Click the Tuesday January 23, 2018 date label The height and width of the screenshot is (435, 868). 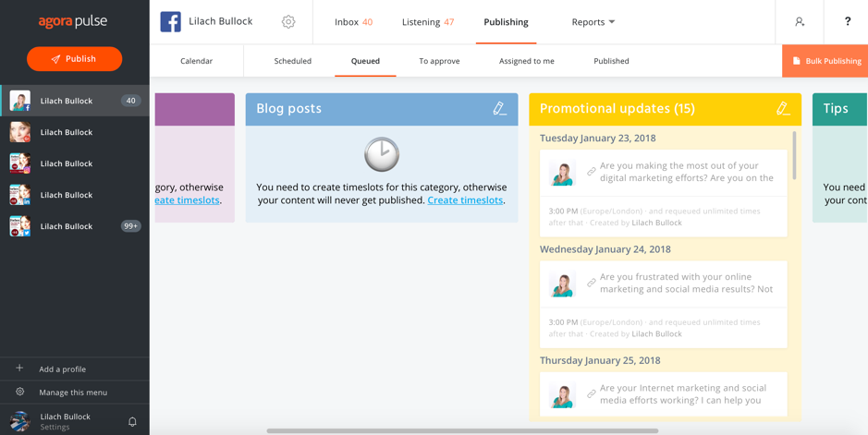point(598,139)
